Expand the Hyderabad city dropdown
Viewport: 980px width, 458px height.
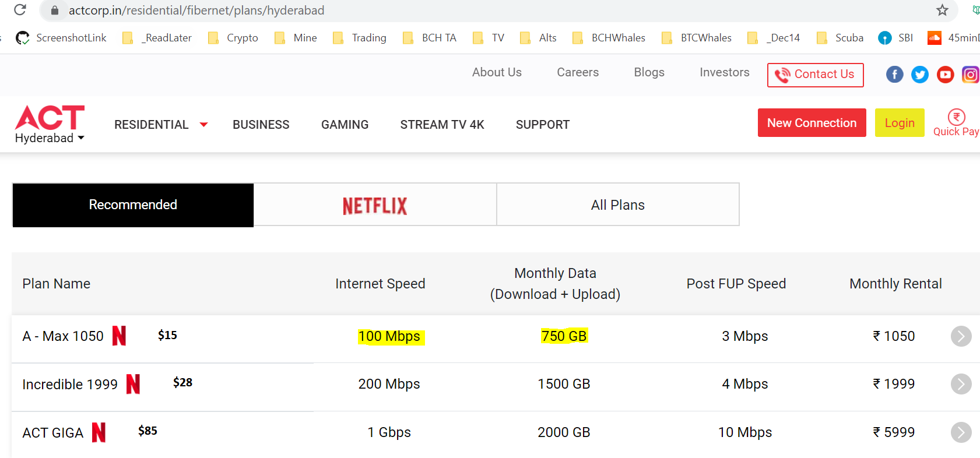point(50,138)
